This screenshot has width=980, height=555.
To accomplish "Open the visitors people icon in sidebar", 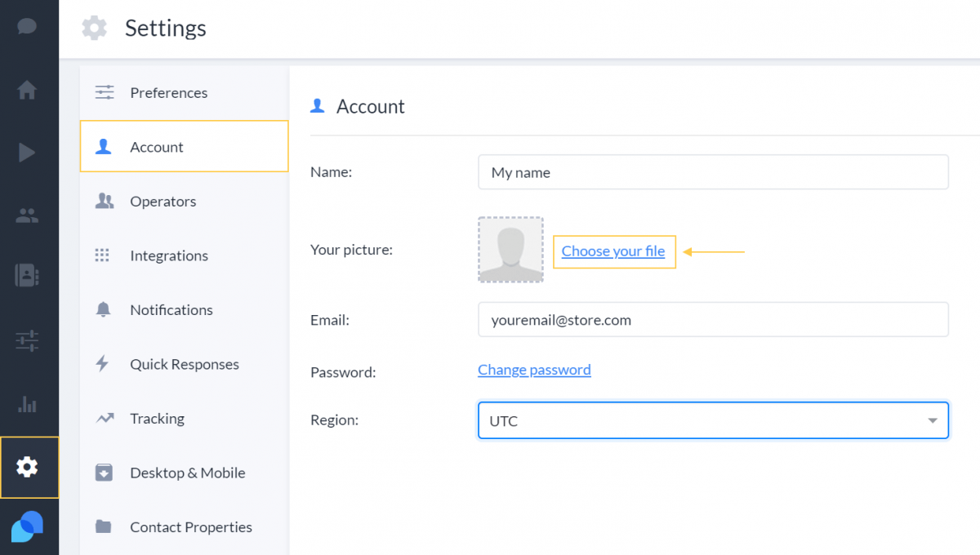I will (x=27, y=216).
